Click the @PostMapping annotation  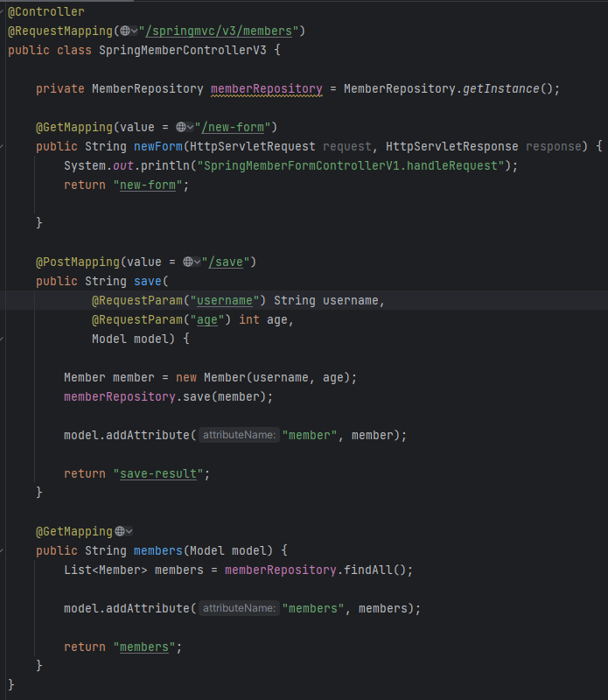[78, 262]
